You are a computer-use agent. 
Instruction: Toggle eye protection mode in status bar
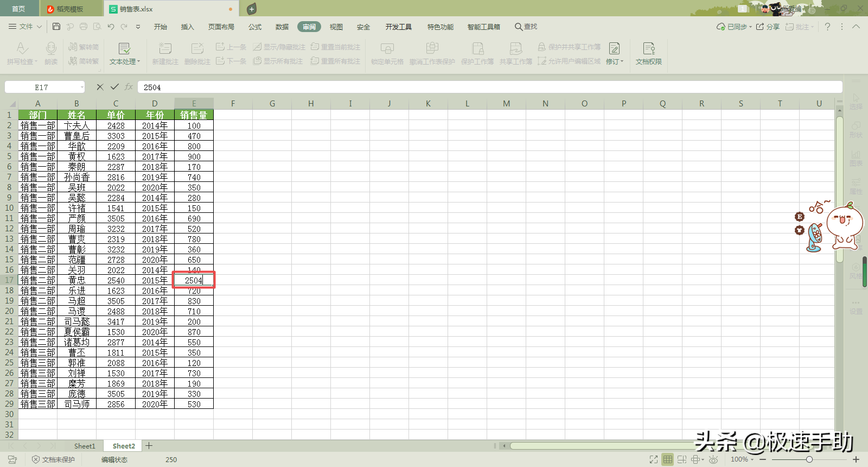[x=713, y=459]
